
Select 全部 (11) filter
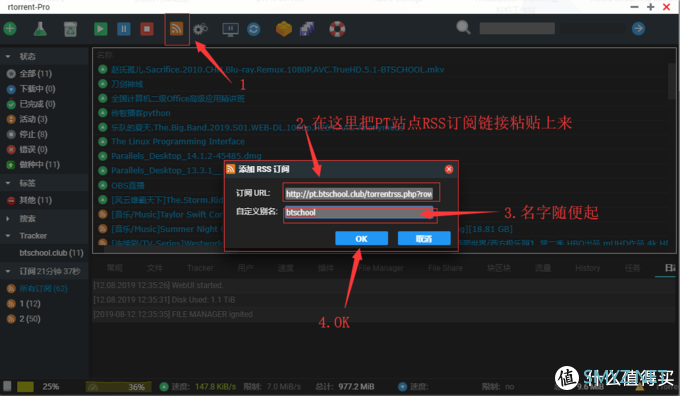point(35,74)
